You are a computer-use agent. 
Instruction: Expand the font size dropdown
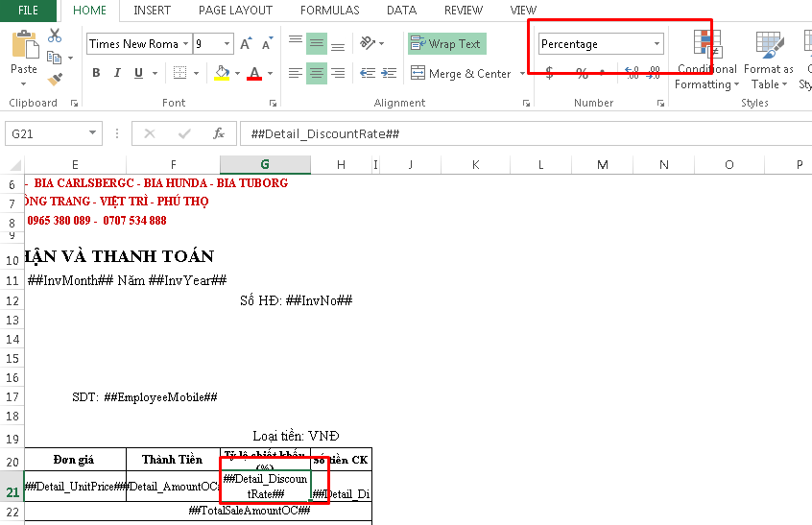pyautogui.click(x=227, y=44)
